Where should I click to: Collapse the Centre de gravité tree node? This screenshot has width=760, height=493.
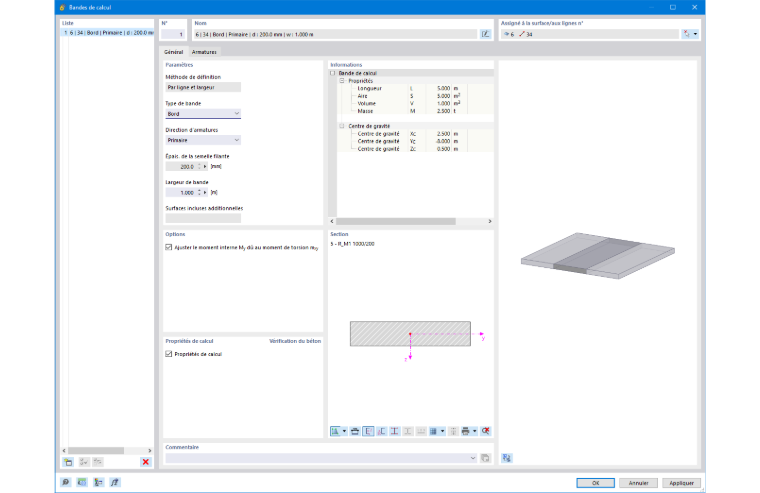[x=342, y=126]
